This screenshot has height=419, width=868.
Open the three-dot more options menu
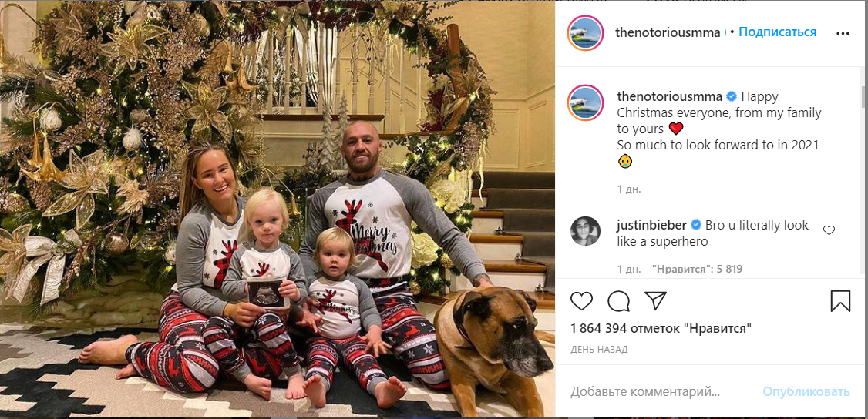[843, 33]
